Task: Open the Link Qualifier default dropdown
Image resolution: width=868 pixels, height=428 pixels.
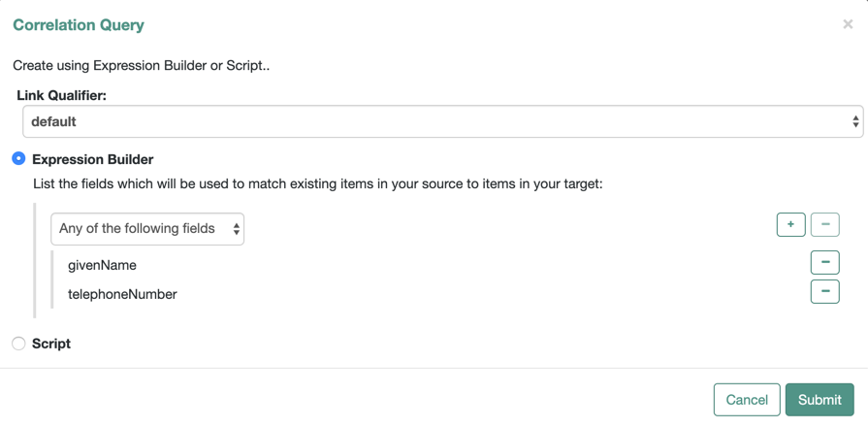Action: click(x=442, y=121)
